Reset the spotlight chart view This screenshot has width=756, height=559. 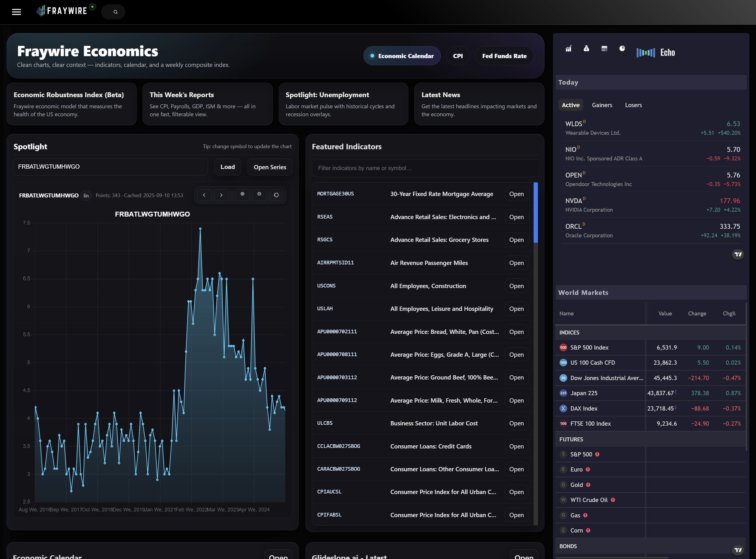pos(276,195)
